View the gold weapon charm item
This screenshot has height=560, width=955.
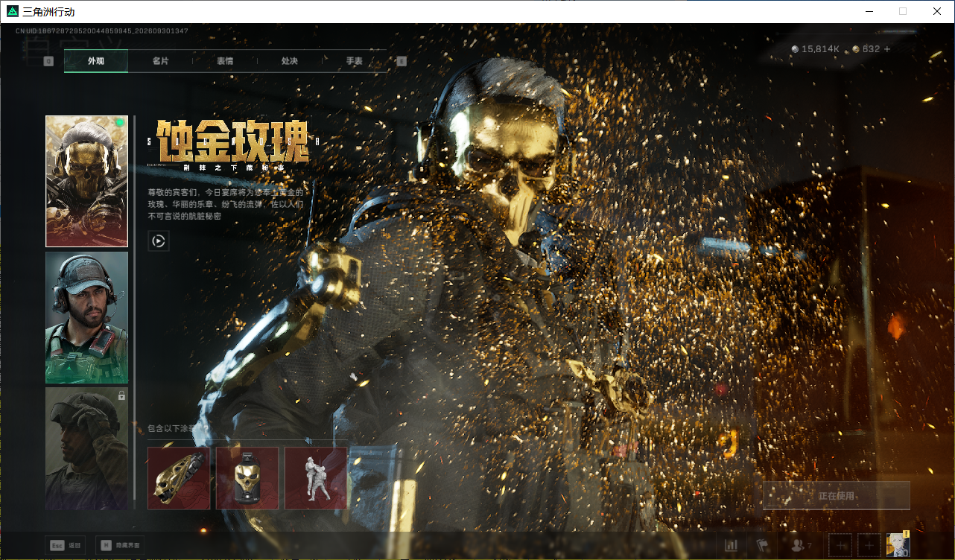tap(179, 478)
